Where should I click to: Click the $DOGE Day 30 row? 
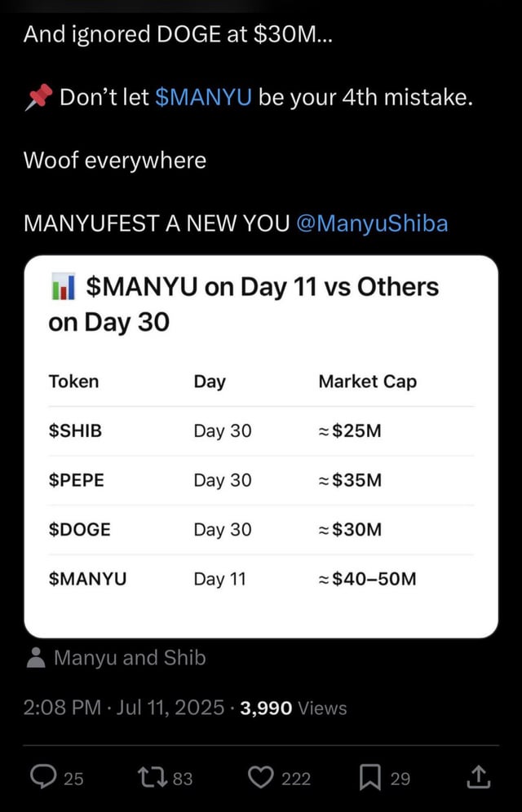point(261,530)
